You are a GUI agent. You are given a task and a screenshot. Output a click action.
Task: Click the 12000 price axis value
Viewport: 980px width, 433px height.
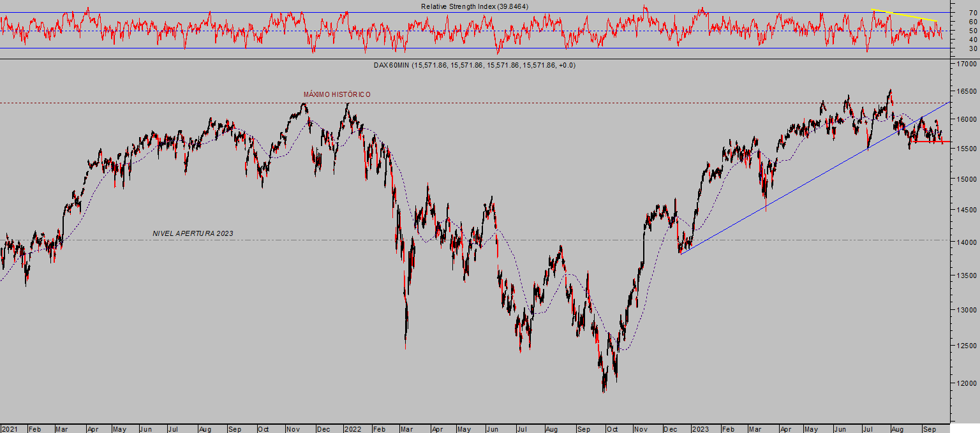967,383
